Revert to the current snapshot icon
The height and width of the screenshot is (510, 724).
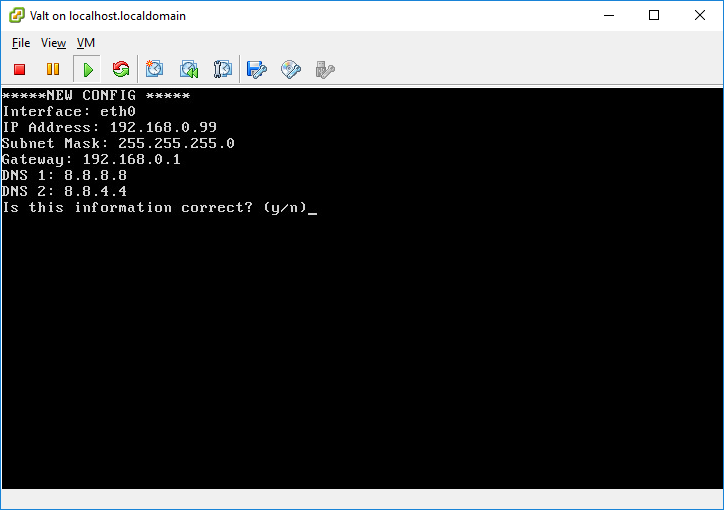(x=189, y=69)
